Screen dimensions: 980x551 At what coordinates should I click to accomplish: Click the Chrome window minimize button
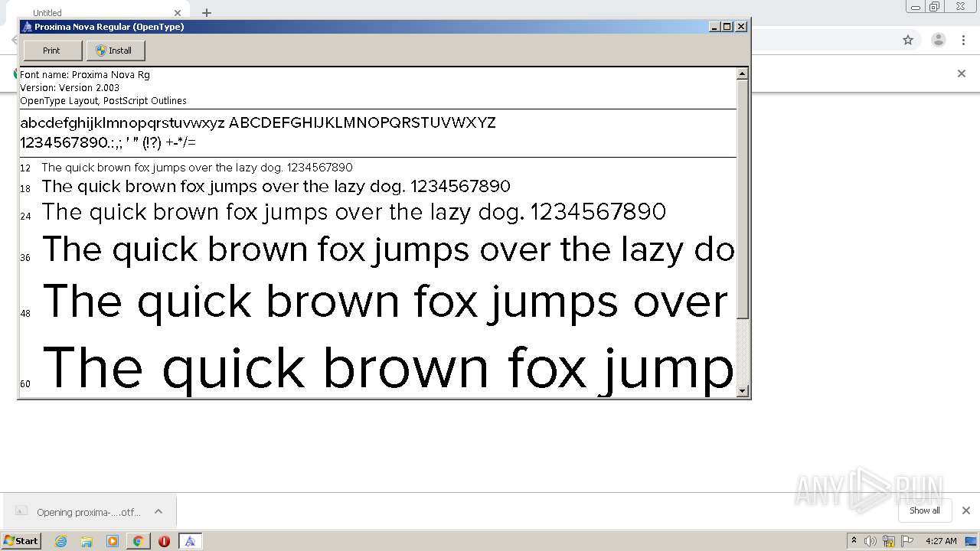(x=915, y=7)
